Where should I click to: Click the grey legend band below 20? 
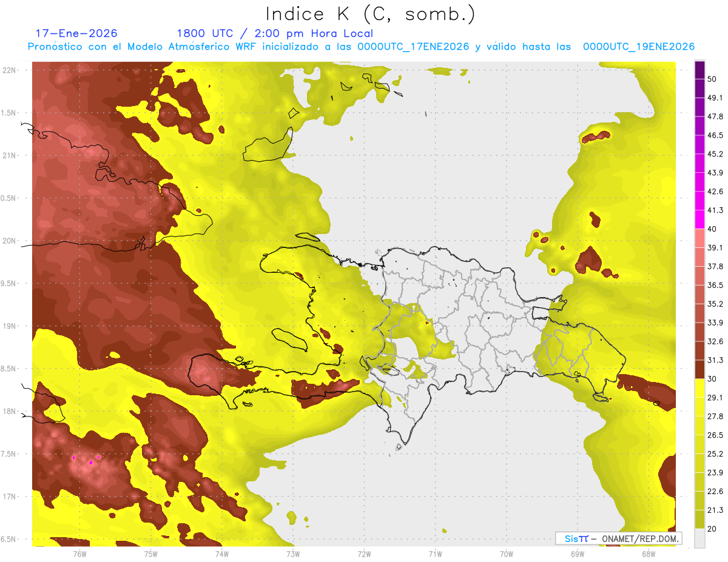[699, 538]
